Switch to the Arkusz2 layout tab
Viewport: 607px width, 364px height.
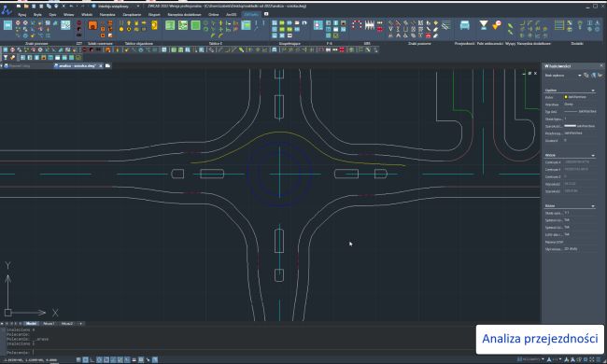pos(67,324)
